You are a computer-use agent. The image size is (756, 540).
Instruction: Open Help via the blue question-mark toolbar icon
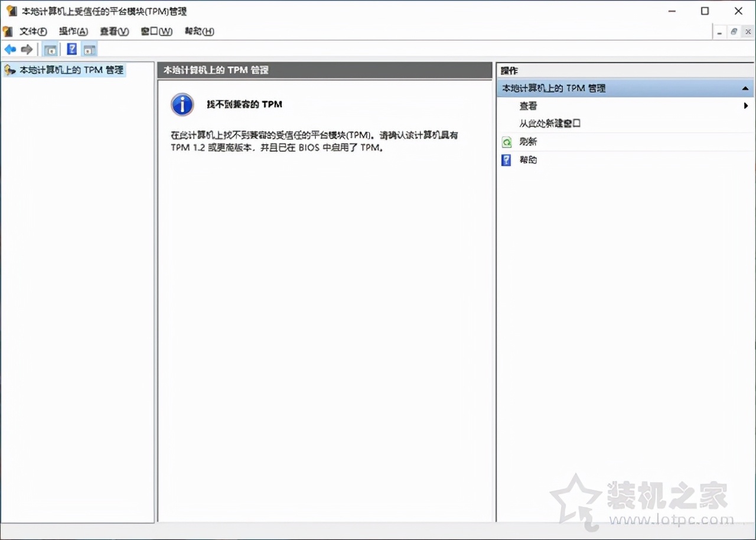71,49
